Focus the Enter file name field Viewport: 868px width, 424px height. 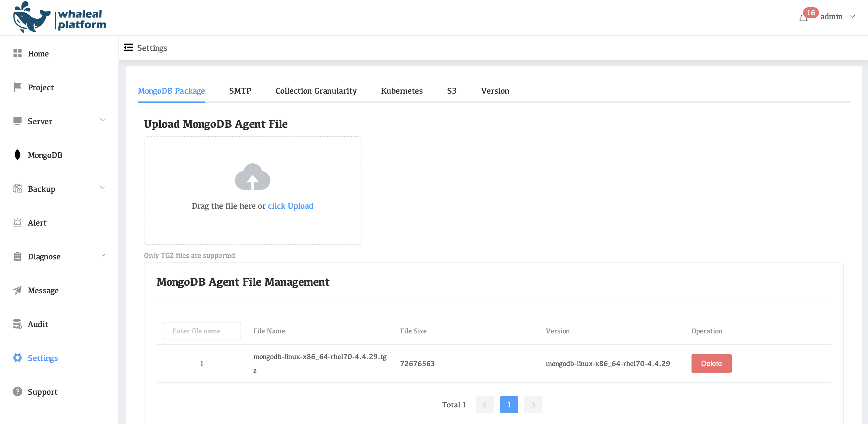coord(202,331)
